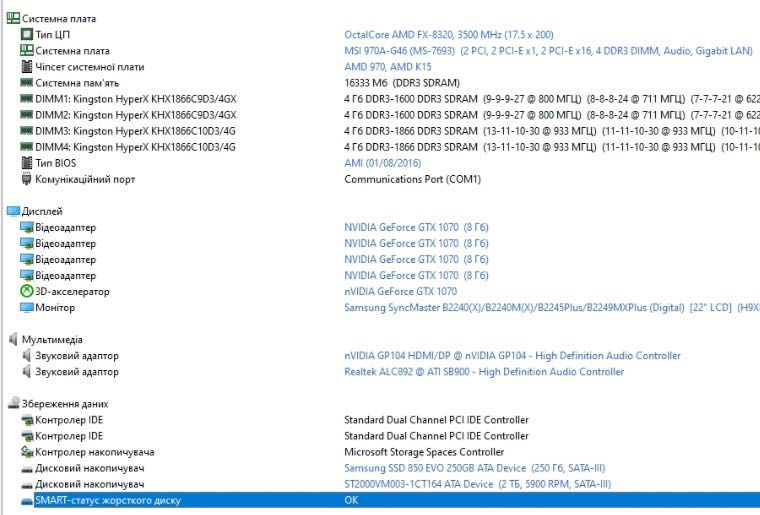Click the icon beside Контролер накопичувача
This screenshot has width=760, height=515.
coord(27,452)
